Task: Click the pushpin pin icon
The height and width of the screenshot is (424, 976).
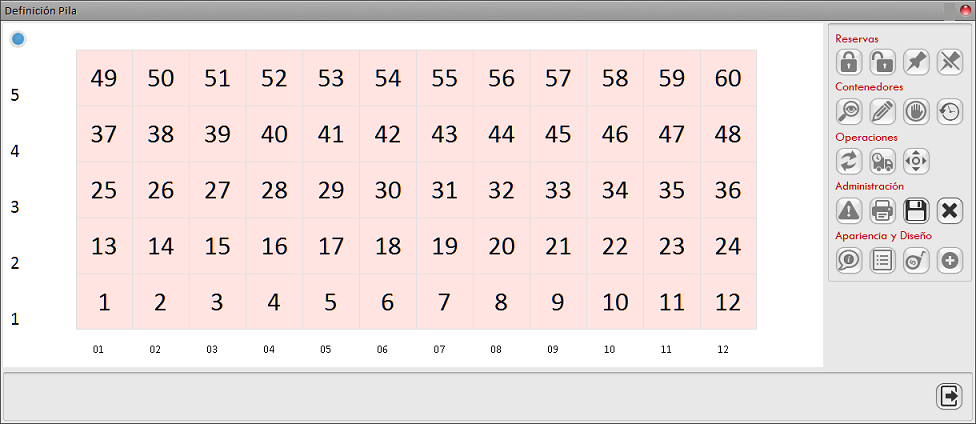Action: [x=916, y=62]
